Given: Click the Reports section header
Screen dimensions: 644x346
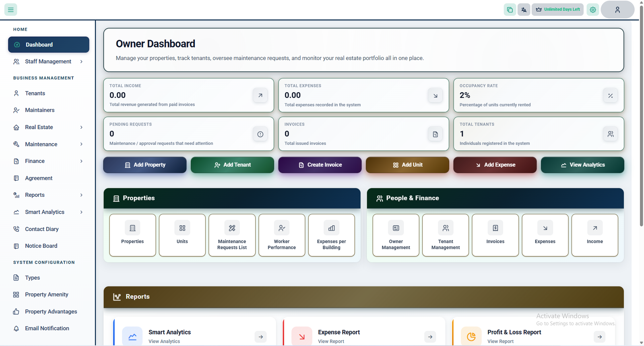Looking at the screenshot, I should 364,297.
